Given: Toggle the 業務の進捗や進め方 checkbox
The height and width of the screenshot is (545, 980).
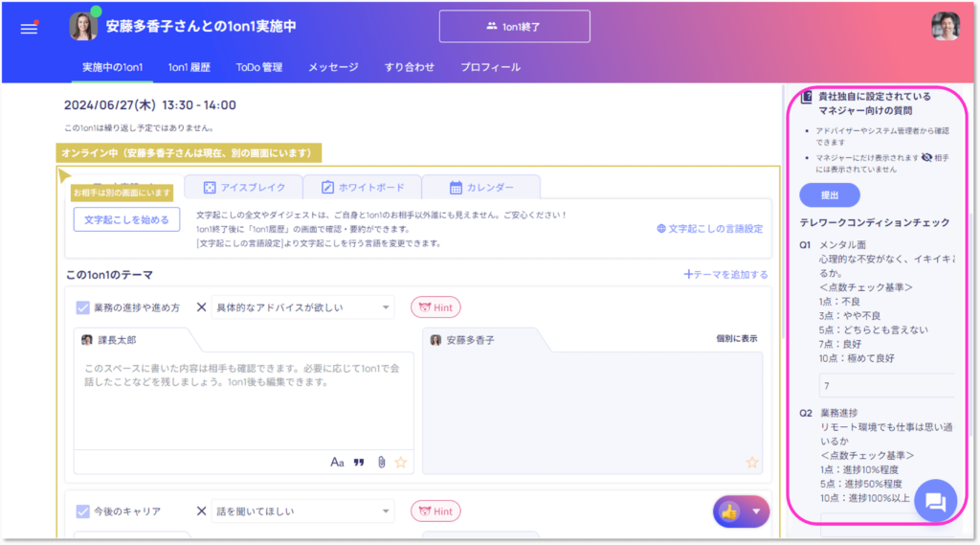Looking at the screenshot, I should 82,307.
